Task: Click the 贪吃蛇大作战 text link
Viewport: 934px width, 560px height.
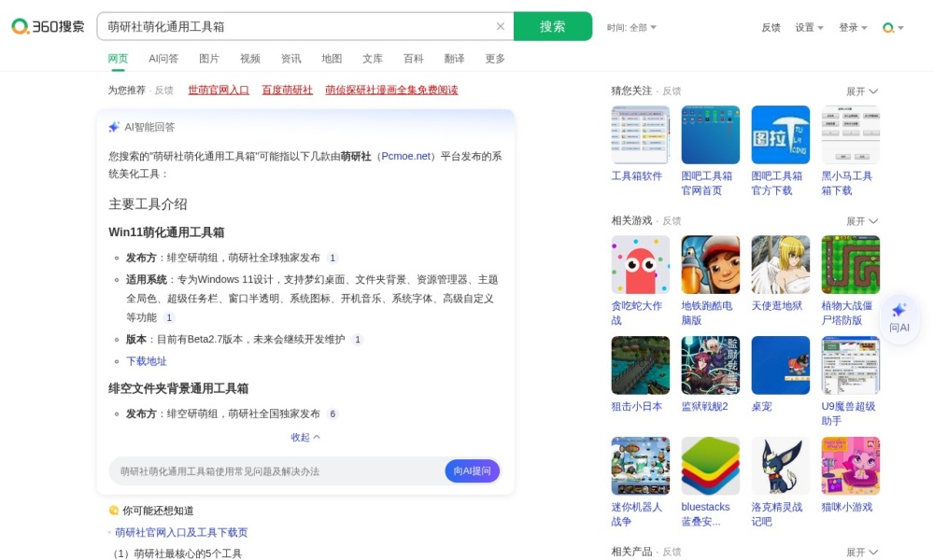Action: coord(636,313)
